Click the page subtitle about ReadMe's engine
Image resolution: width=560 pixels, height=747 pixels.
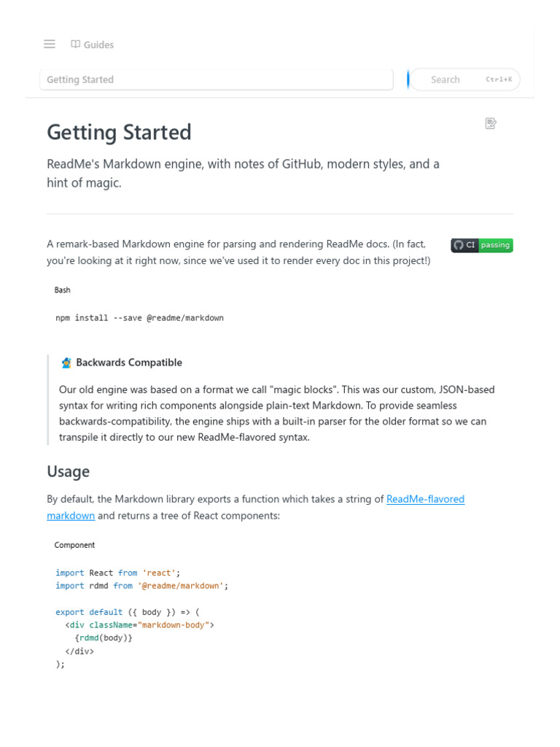click(x=243, y=173)
